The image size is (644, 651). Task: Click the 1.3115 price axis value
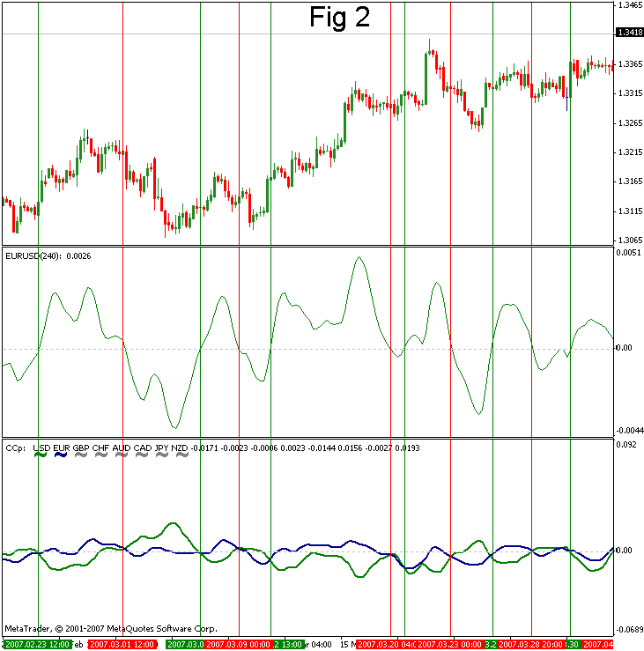[x=630, y=211]
